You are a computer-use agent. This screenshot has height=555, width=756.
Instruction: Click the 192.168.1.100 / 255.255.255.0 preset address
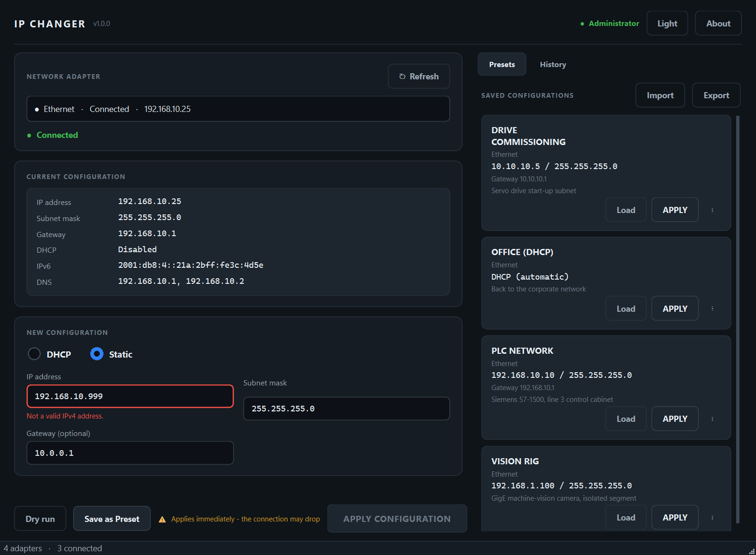[561, 486]
